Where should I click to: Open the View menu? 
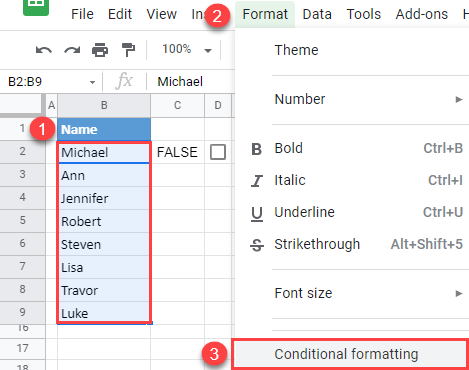point(162,14)
